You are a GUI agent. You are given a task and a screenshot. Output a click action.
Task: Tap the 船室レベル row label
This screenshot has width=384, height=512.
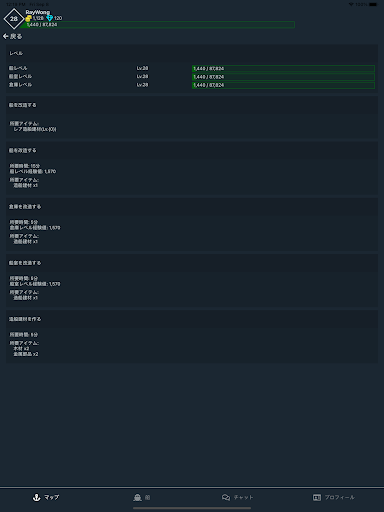coord(20,76)
